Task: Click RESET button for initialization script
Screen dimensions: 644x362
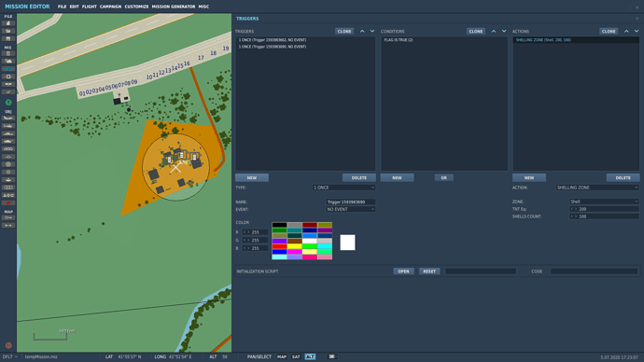Action: tap(429, 271)
